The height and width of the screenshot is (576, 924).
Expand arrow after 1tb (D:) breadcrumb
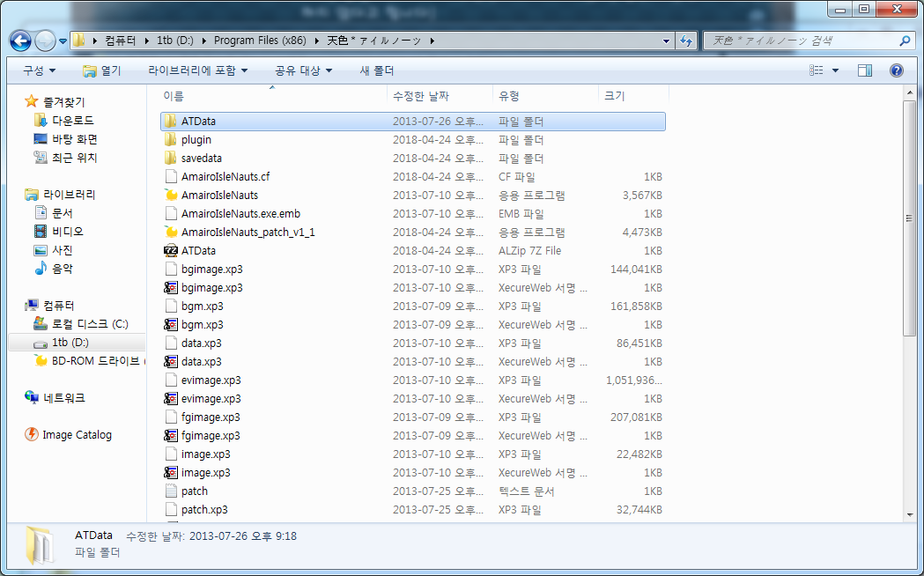pos(203,41)
